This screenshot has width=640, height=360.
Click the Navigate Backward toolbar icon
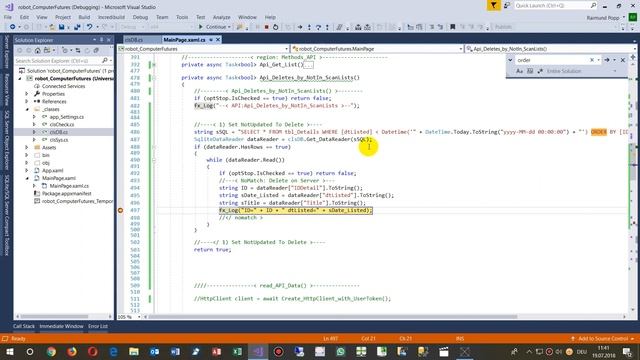[13, 27]
